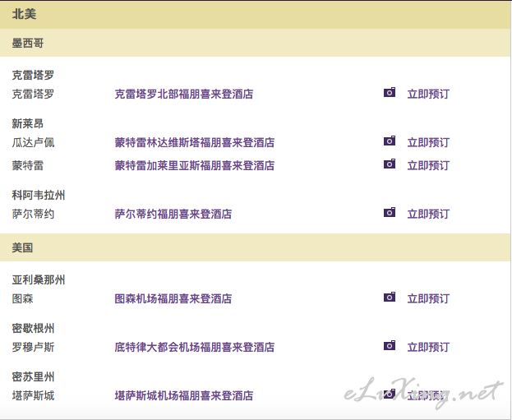Click 立即预订 for 底特律大都会机场 hotel
The width and height of the screenshot is (512, 420).
tap(428, 347)
